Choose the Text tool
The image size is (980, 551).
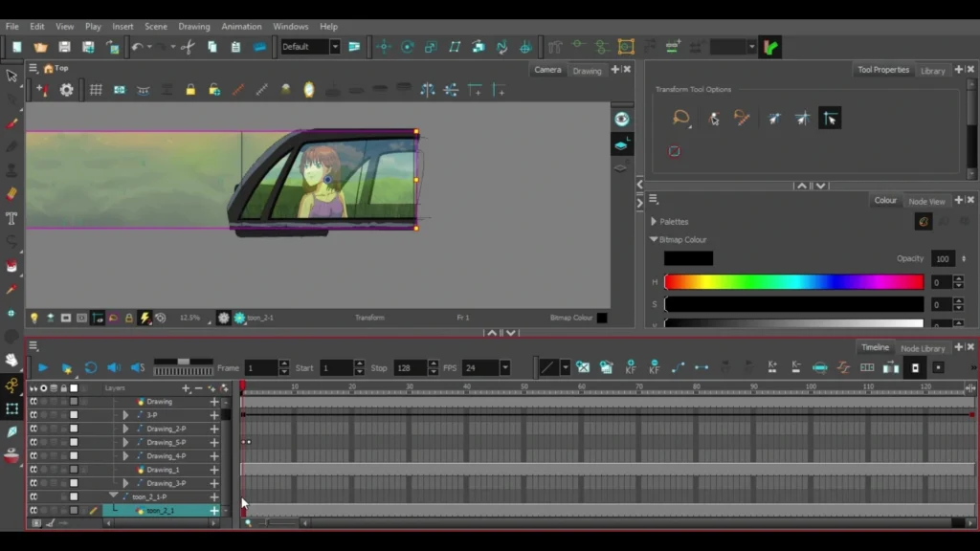(x=11, y=218)
